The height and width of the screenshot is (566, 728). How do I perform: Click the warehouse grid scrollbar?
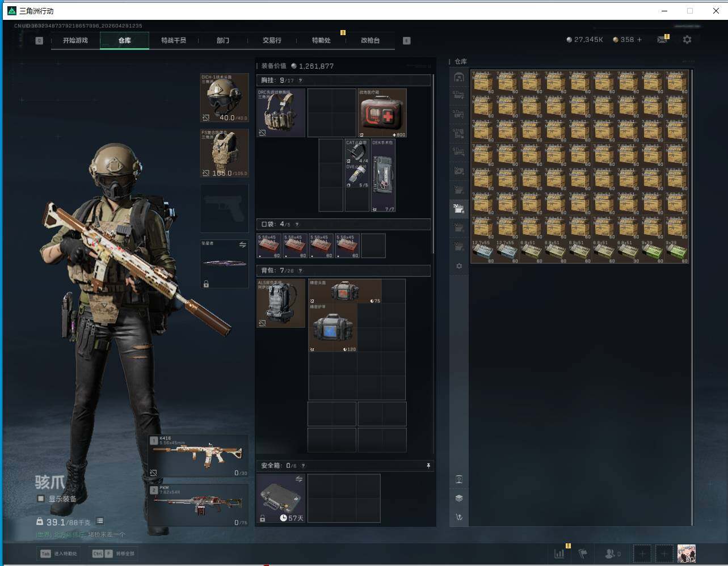point(692,298)
